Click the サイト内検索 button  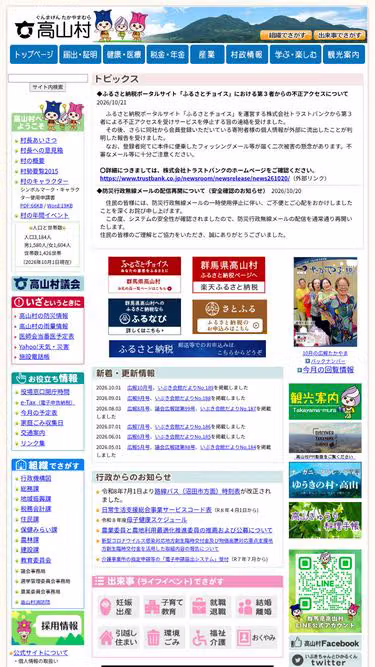click(x=48, y=87)
